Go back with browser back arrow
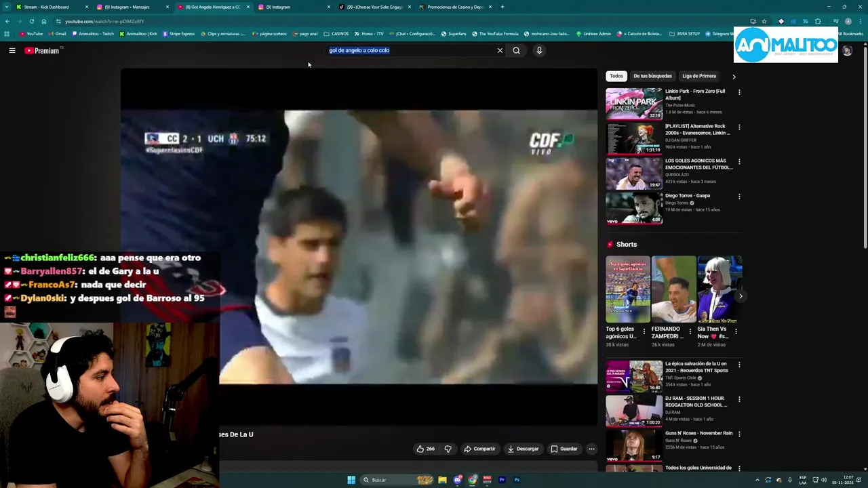 point(7,21)
